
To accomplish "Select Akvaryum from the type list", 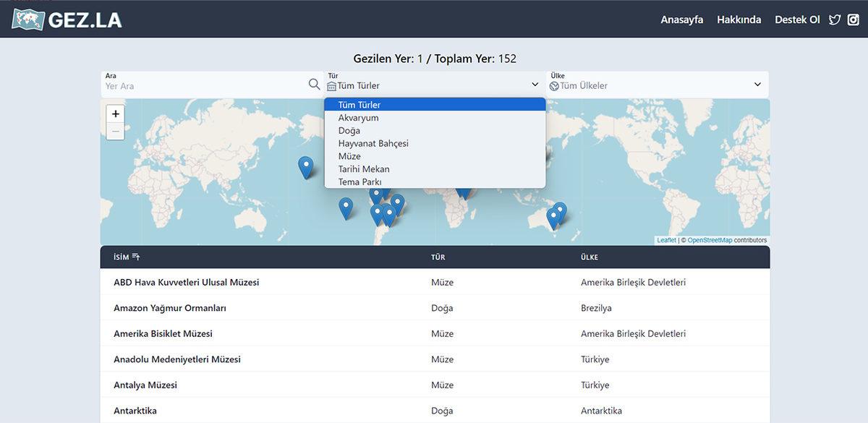I will tap(358, 118).
